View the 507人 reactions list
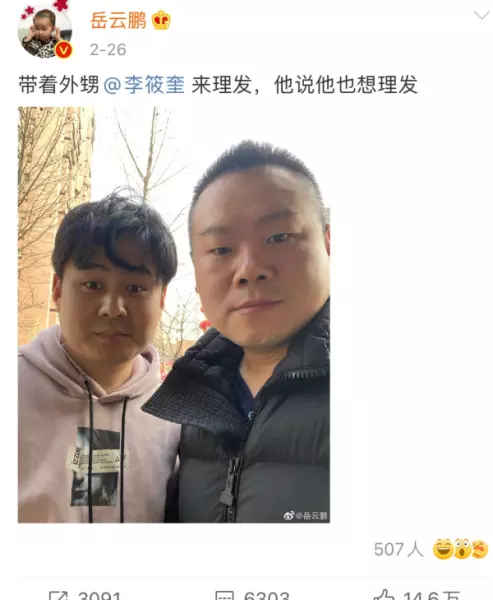Screen dimensions: 493x600 click(398, 549)
